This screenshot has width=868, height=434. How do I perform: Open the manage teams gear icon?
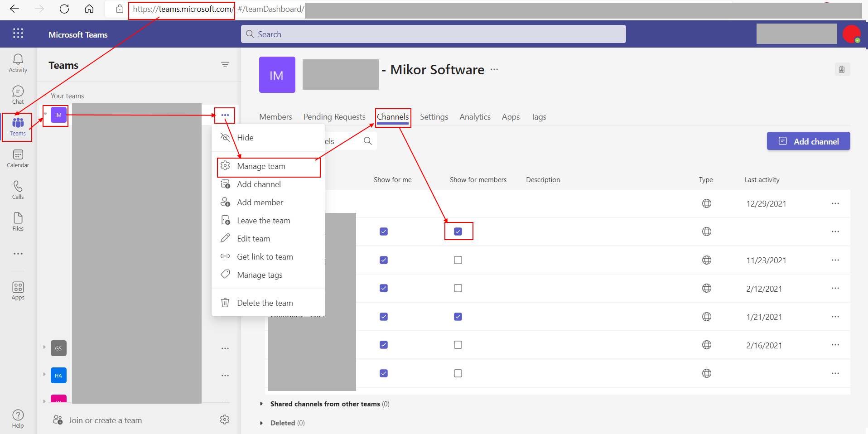[x=225, y=420]
